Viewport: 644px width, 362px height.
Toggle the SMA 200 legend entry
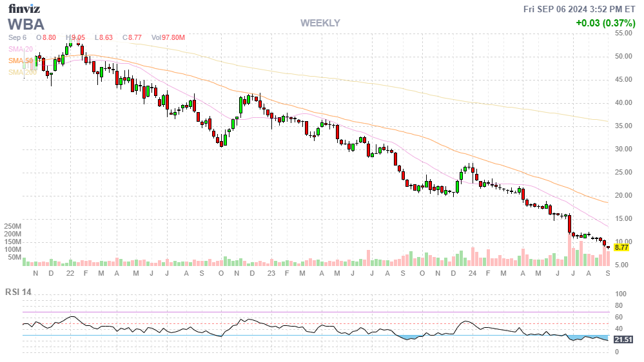(x=22, y=72)
